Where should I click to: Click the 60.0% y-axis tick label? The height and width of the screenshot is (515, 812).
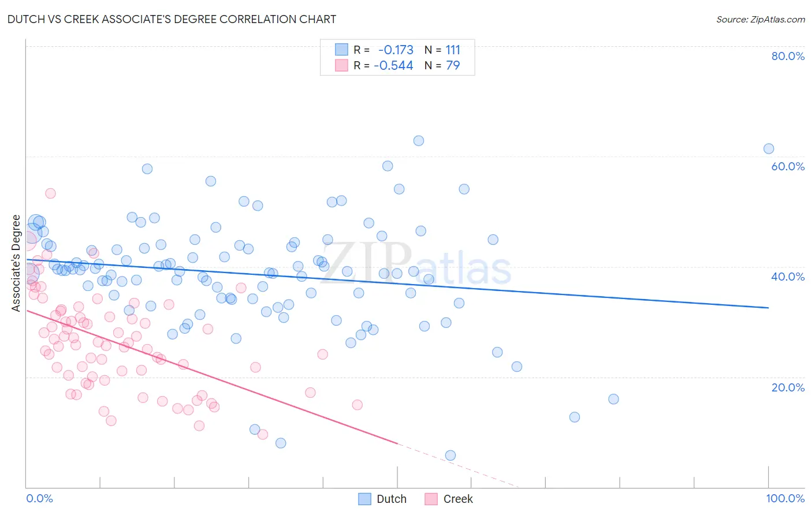click(788, 166)
